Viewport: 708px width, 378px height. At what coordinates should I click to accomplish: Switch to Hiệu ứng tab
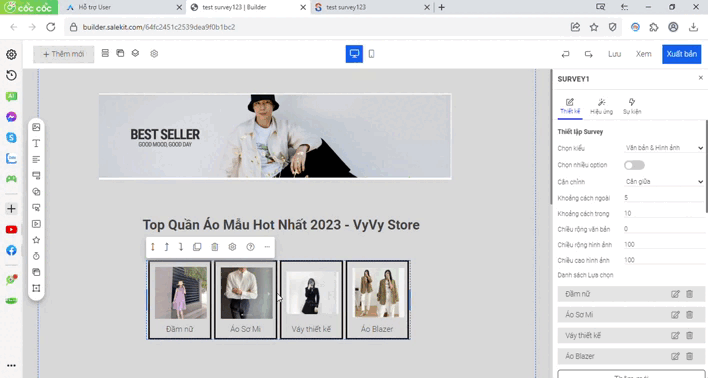click(601, 107)
